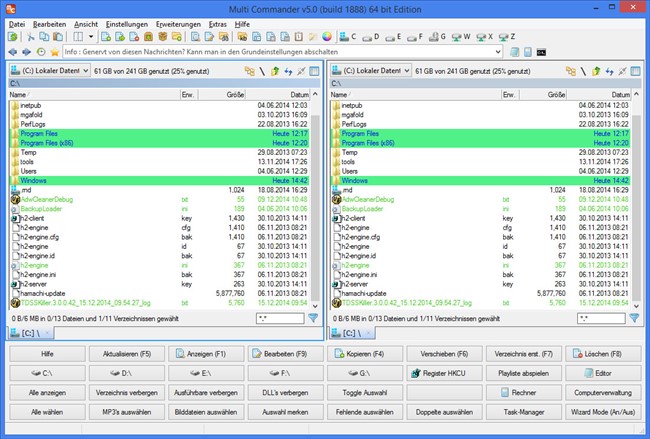Open the Hilfe menu
The width and height of the screenshot is (650, 439).
(x=242, y=24)
